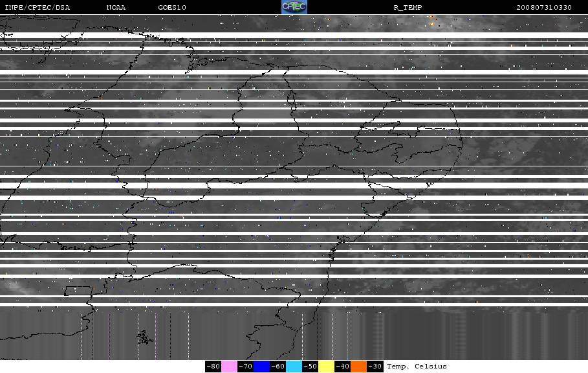Click the -30 legend value box
Viewport: 588px width, 373px height.
click(x=375, y=367)
